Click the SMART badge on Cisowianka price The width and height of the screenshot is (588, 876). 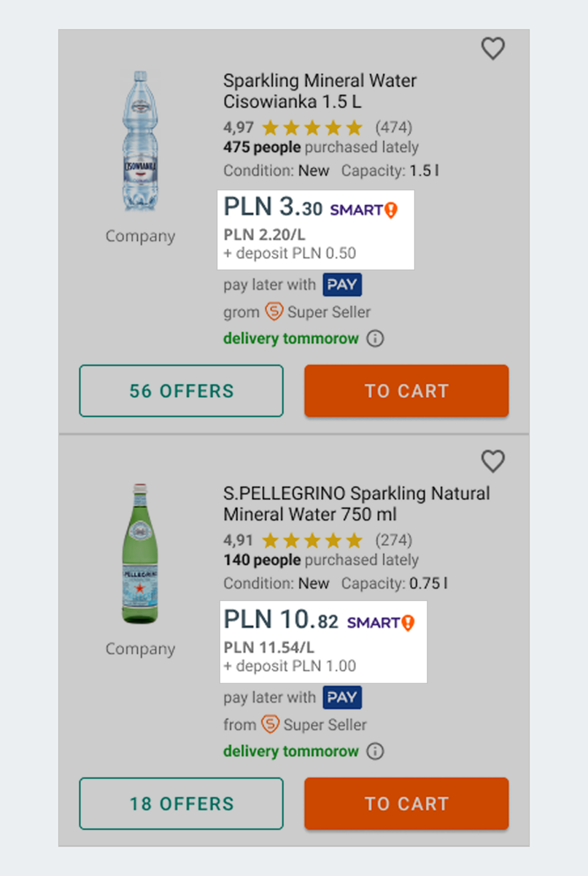coord(363,210)
